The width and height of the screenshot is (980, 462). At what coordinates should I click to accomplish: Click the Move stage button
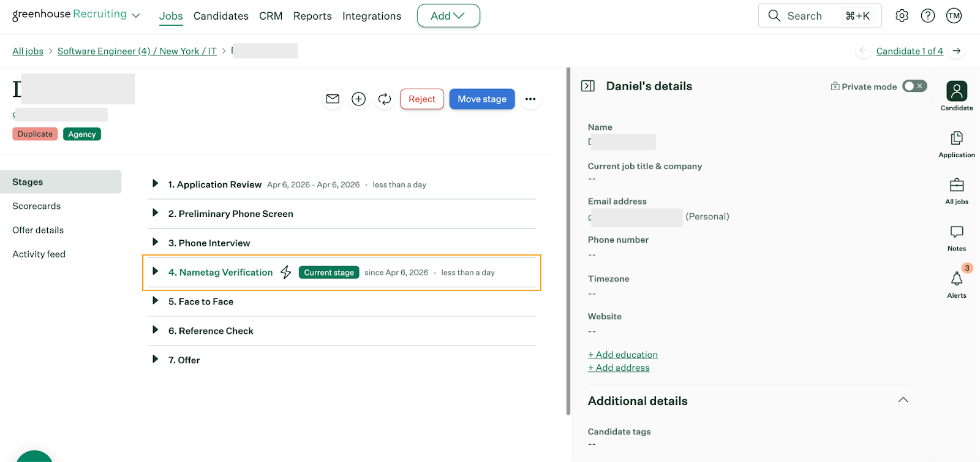(482, 99)
